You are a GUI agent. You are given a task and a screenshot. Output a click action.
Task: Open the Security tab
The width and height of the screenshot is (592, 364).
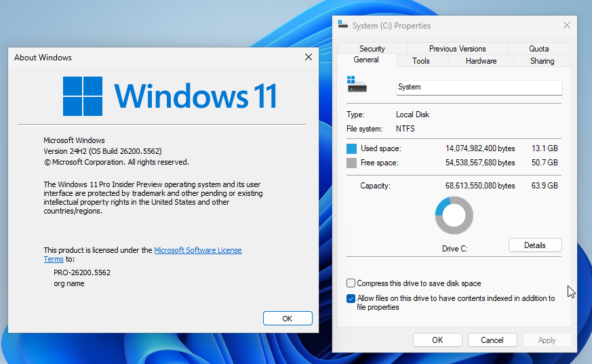372,49
